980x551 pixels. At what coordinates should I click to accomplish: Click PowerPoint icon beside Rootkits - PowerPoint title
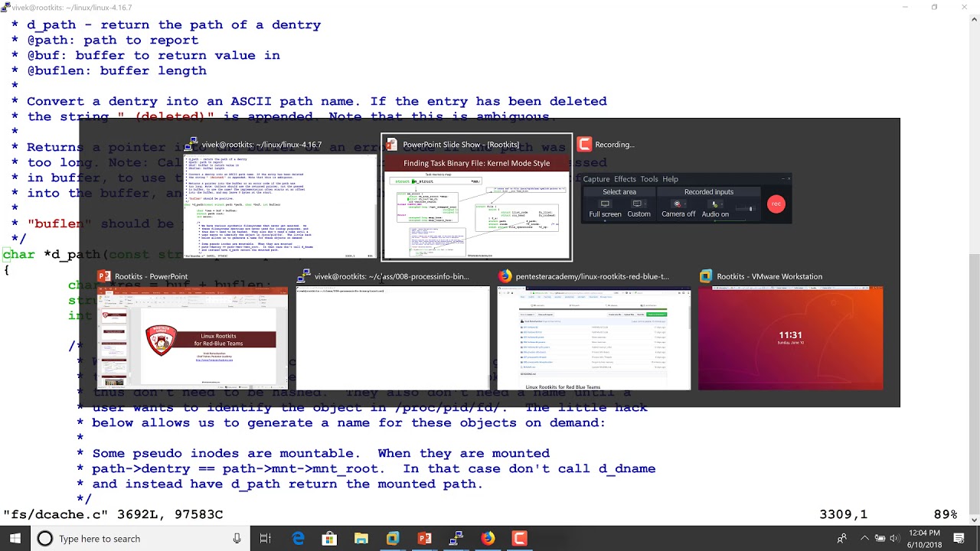click(x=104, y=276)
